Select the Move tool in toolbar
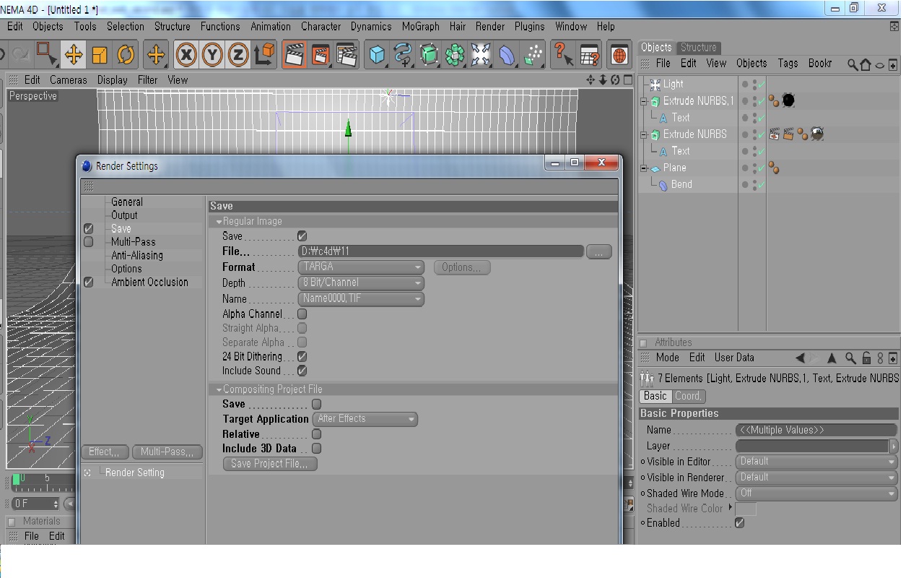 pyautogui.click(x=73, y=55)
